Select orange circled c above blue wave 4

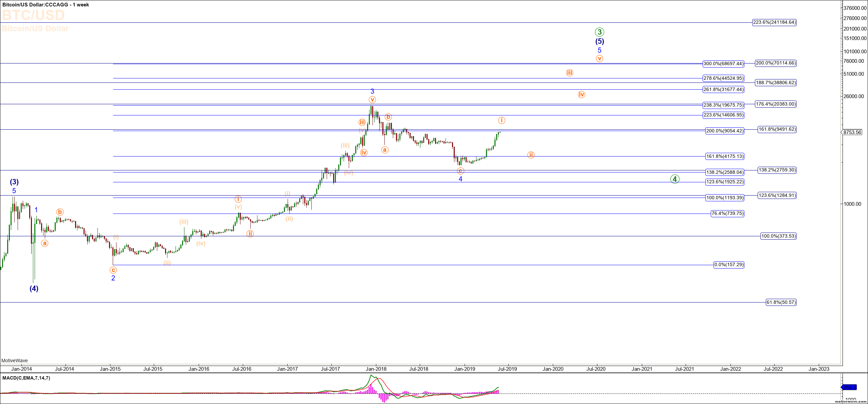click(x=460, y=171)
